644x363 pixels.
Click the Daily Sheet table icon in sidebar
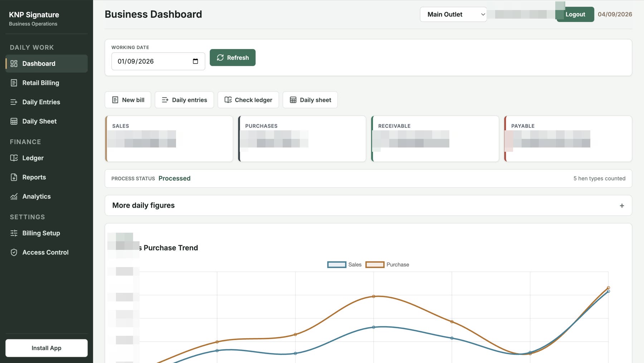point(14,121)
